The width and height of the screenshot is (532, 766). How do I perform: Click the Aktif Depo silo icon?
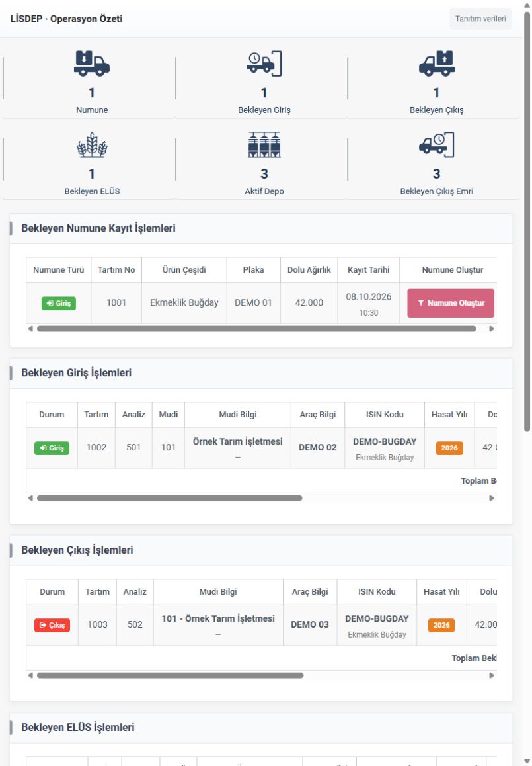pyautogui.click(x=264, y=145)
